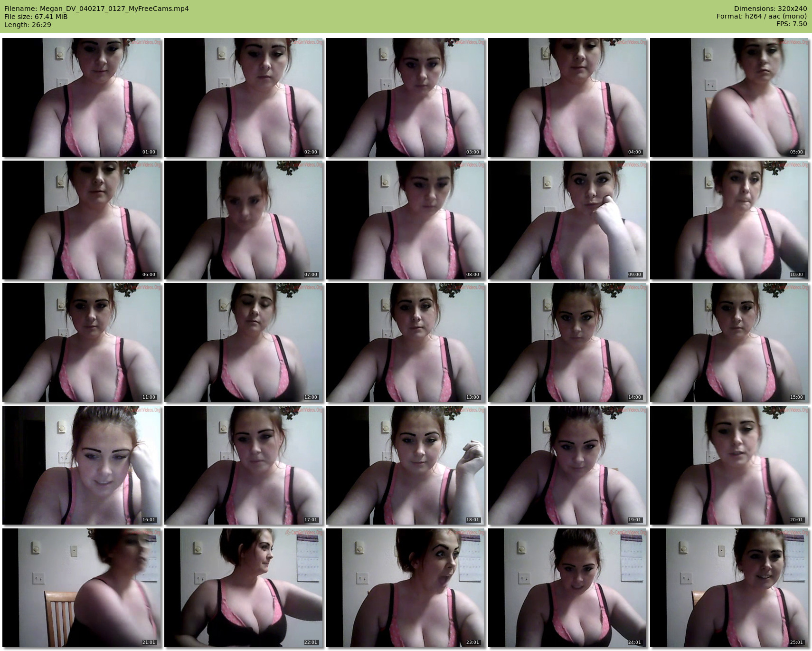Click the thumbnail labeled 17:01
Viewport: 812px width, 651px height.
coord(244,465)
